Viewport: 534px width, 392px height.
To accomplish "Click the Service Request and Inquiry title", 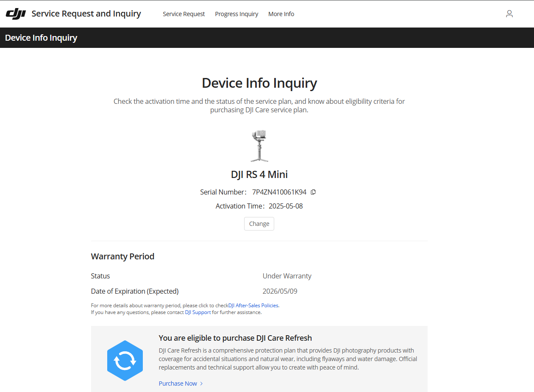I will [x=86, y=14].
